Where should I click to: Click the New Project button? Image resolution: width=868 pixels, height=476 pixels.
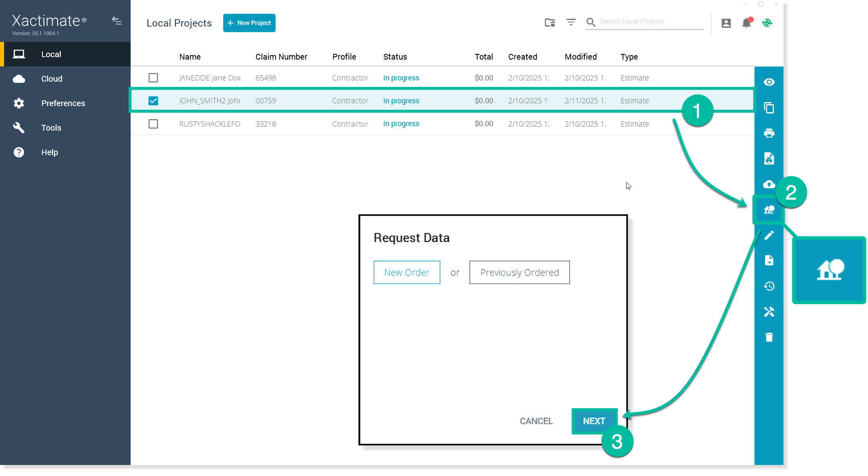coord(249,23)
